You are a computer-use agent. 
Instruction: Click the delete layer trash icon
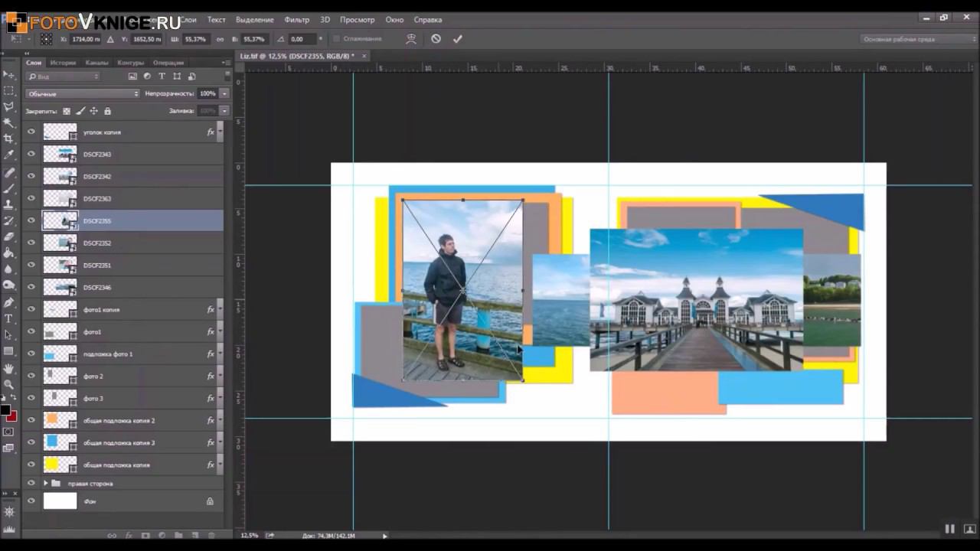point(211,535)
